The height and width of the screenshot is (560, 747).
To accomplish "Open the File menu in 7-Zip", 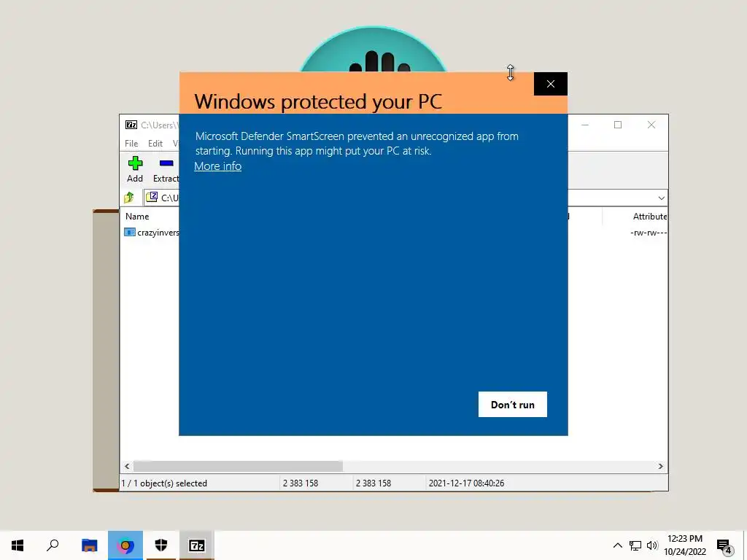I will (x=131, y=144).
